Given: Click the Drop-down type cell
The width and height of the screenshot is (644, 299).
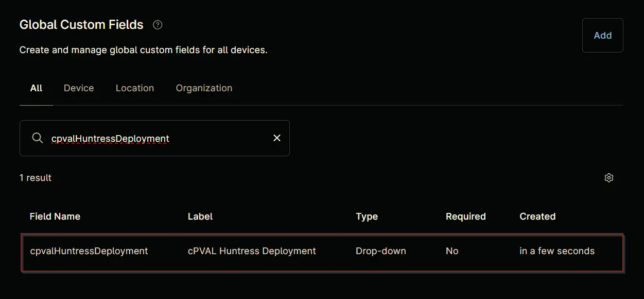Looking at the screenshot, I should point(381,251).
